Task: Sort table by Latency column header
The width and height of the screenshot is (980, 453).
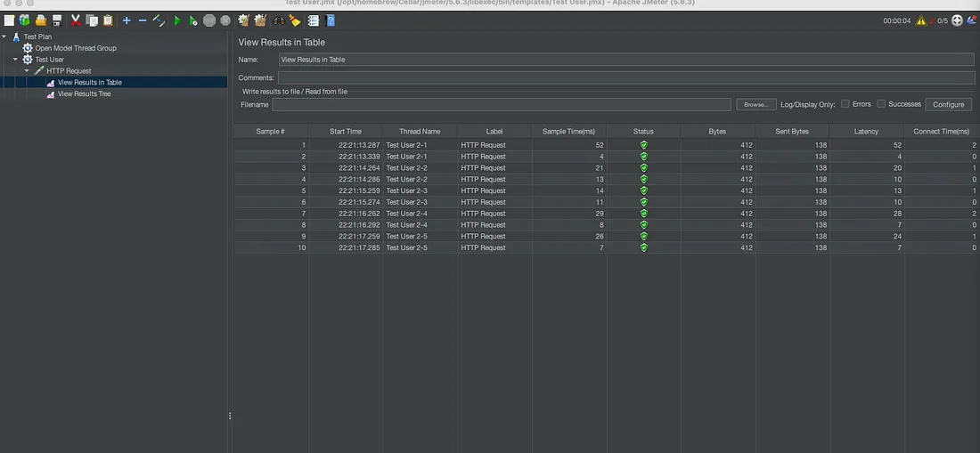Action: click(x=866, y=132)
